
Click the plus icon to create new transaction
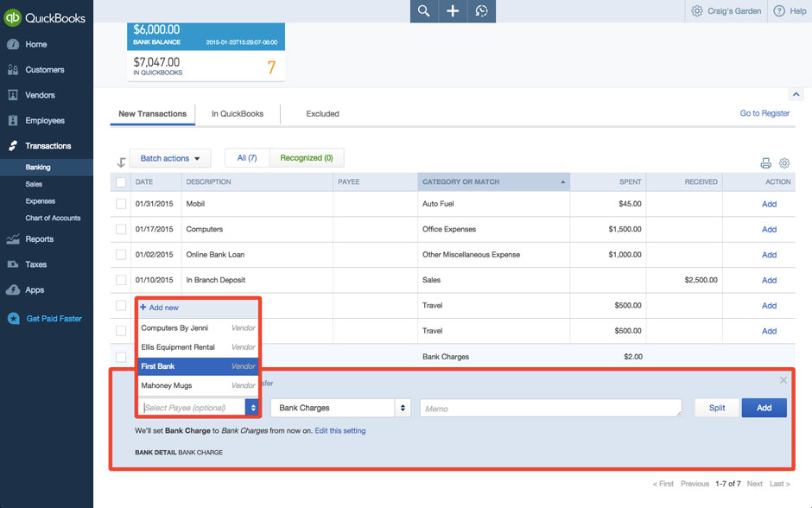(x=452, y=11)
